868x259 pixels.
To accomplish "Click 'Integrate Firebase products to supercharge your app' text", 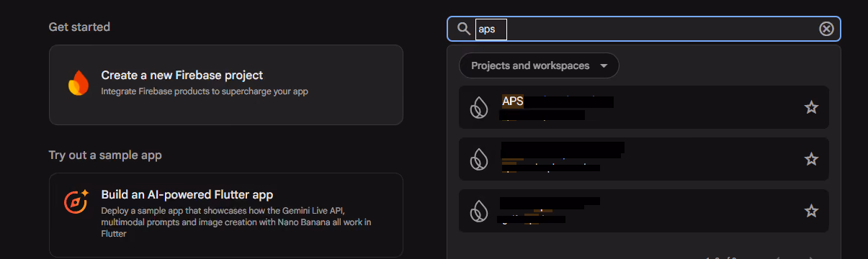I will pos(205,91).
